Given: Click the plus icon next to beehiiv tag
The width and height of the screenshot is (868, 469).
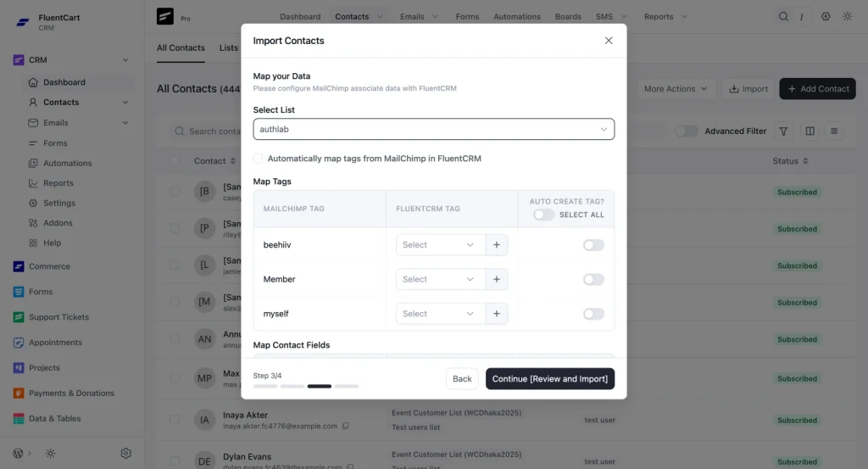Looking at the screenshot, I should (x=497, y=245).
